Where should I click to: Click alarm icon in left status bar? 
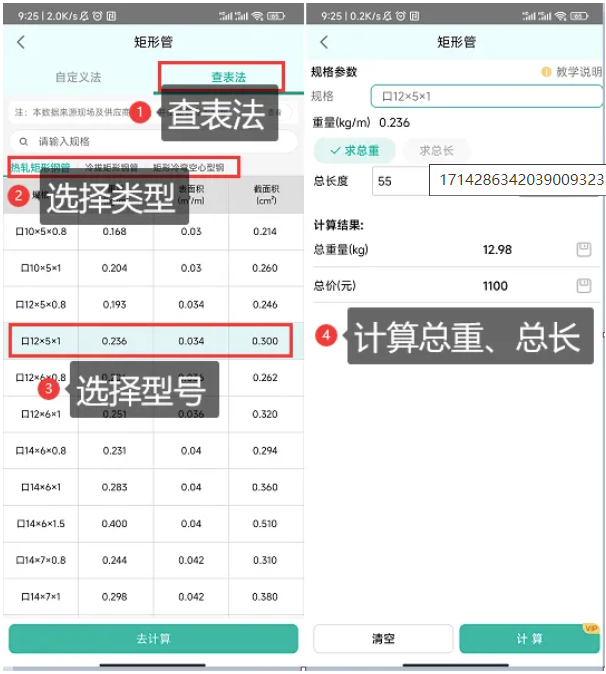click(98, 16)
